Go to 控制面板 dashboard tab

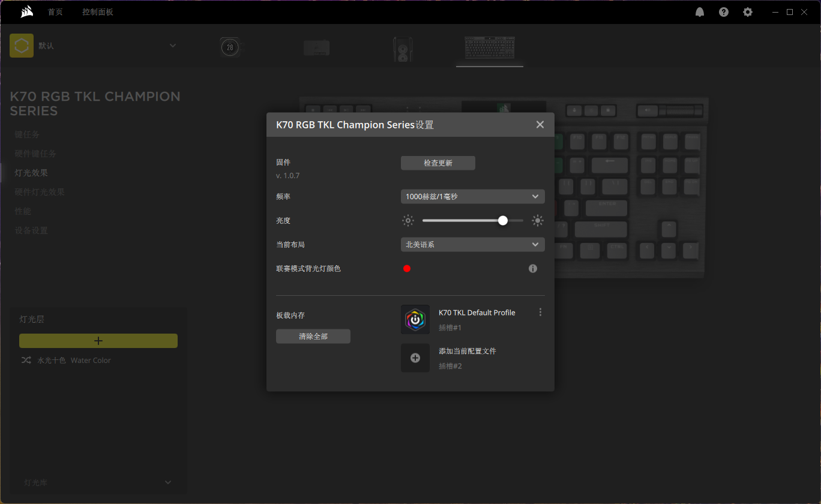click(98, 12)
